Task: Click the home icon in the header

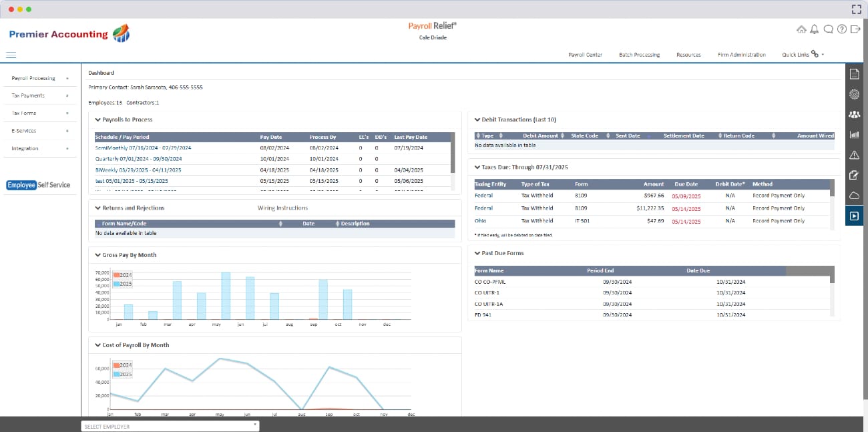Action: (x=801, y=29)
